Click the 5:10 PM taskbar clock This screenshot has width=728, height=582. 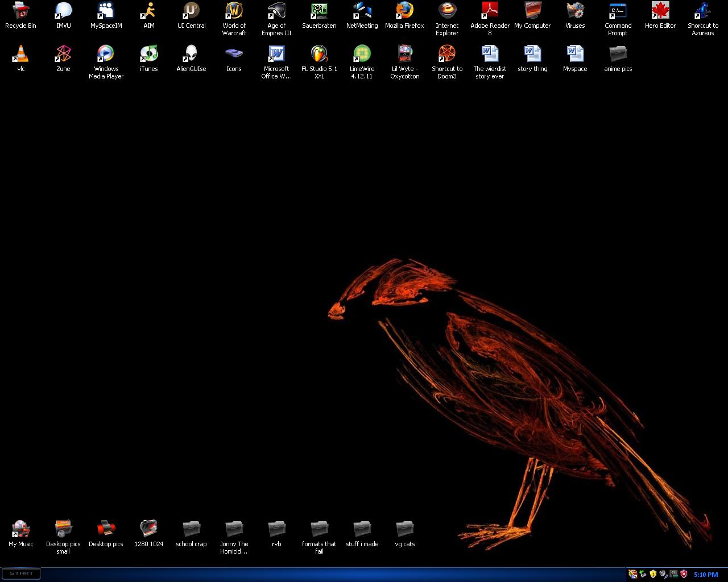[705, 575]
